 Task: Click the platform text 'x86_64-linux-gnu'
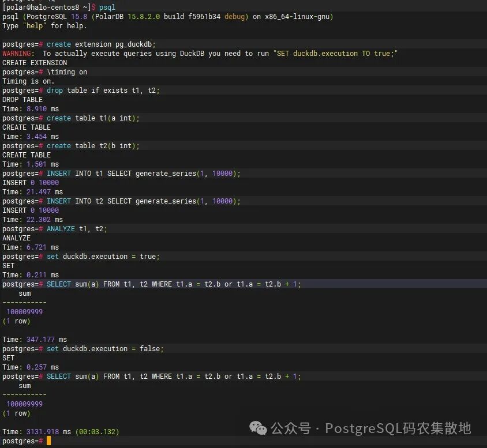pos(297,17)
